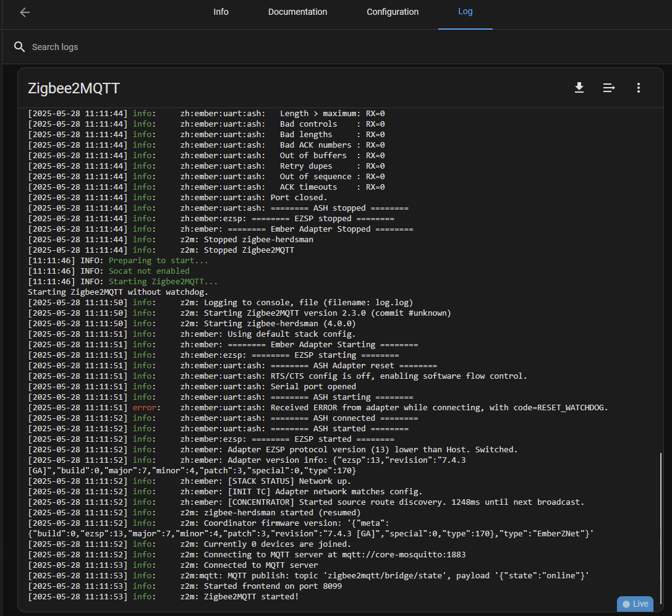Open the Configuration tab
Screen dimensions: 672x616
pyautogui.click(x=393, y=12)
